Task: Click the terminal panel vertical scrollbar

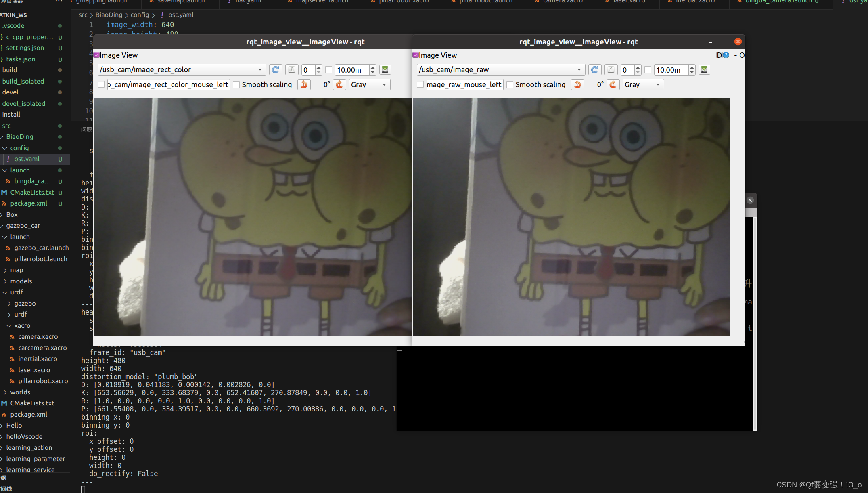Action: click(x=755, y=323)
